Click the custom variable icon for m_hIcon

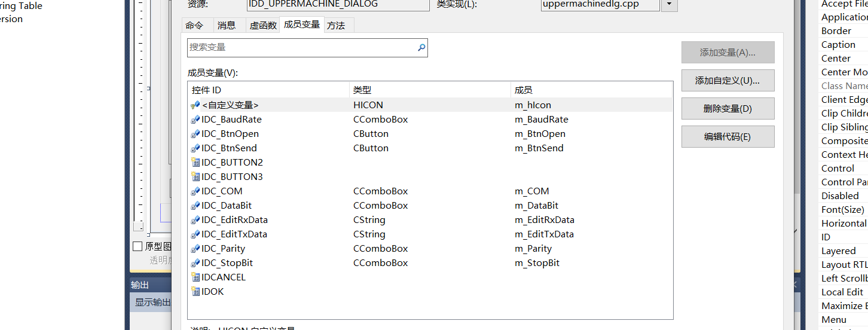195,105
